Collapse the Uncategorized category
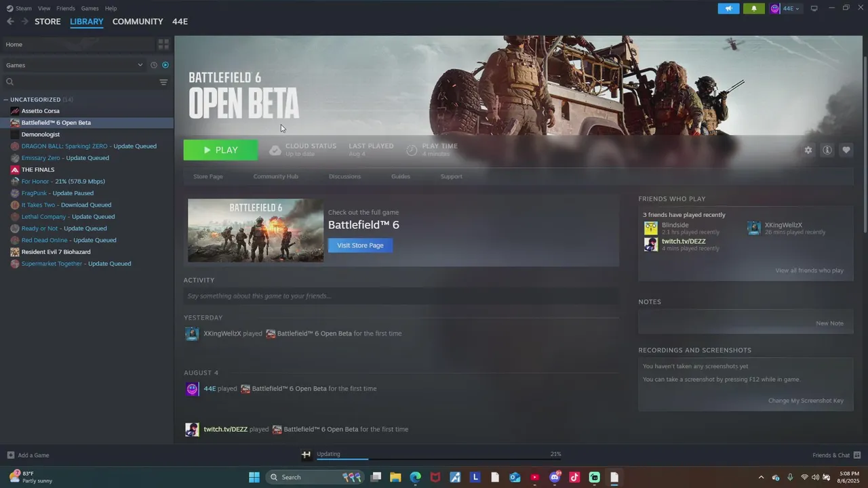The image size is (868, 488). (6, 100)
